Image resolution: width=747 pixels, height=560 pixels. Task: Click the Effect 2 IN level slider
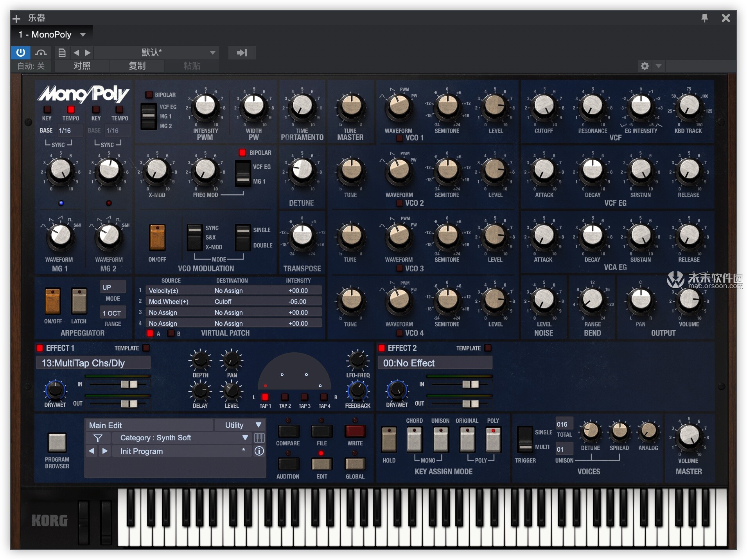[470, 384]
